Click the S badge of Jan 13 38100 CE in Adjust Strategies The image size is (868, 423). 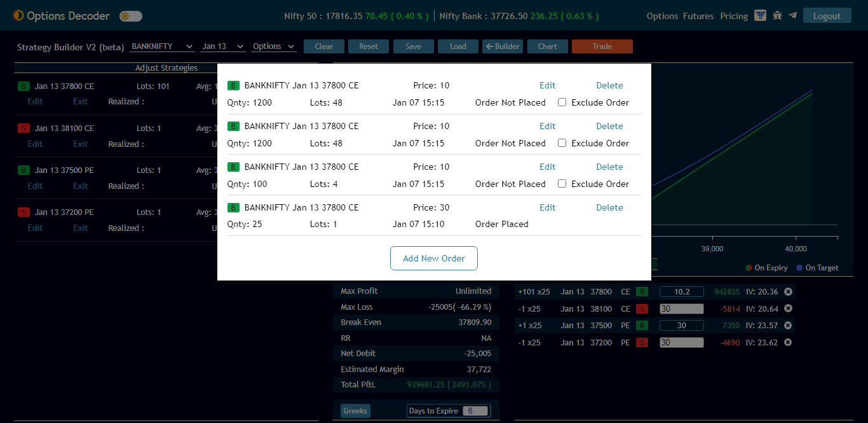pyautogui.click(x=24, y=128)
